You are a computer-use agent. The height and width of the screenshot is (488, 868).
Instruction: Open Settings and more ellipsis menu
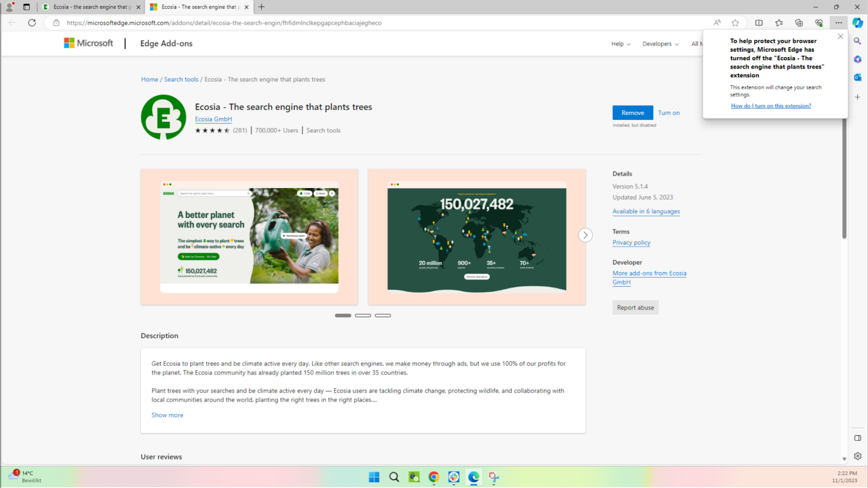pyautogui.click(x=839, y=23)
